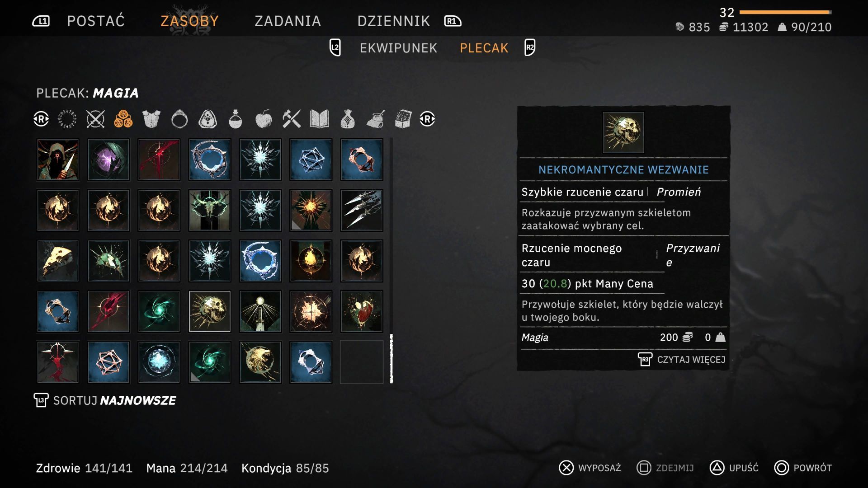This screenshot has width=868, height=488.
Task: Open the ZADANIA tab
Action: click(x=288, y=21)
